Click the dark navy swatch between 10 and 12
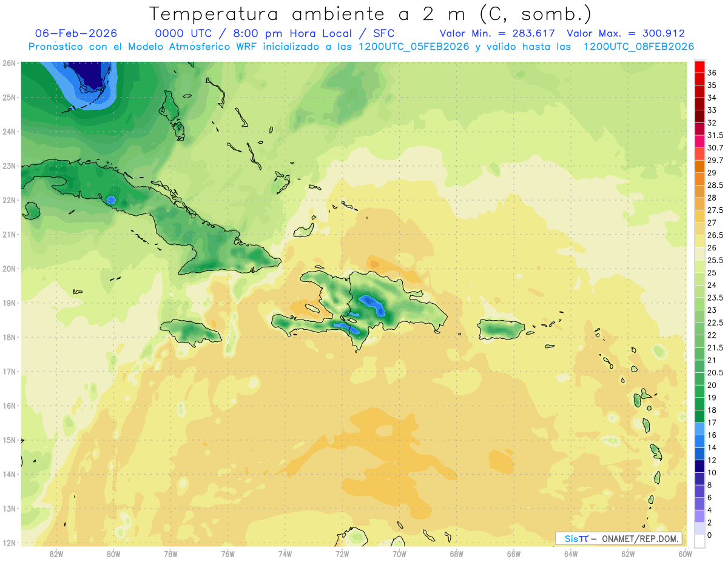Image resolution: width=728 pixels, height=562 pixels. click(699, 466)
